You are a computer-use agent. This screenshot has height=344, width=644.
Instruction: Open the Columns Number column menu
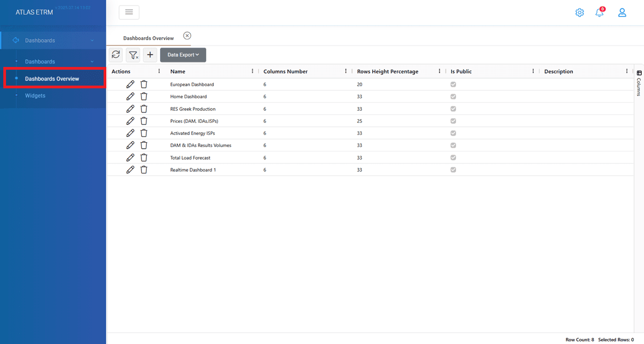point(346,71)
